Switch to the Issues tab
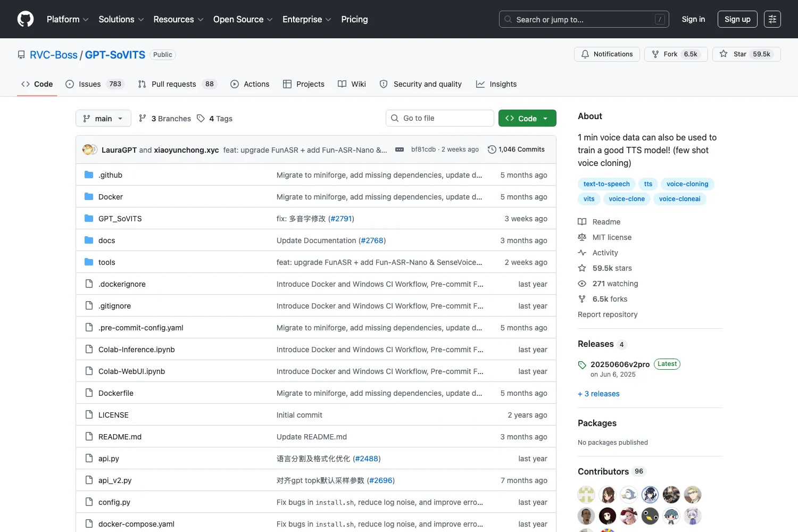 pos(95,84)
